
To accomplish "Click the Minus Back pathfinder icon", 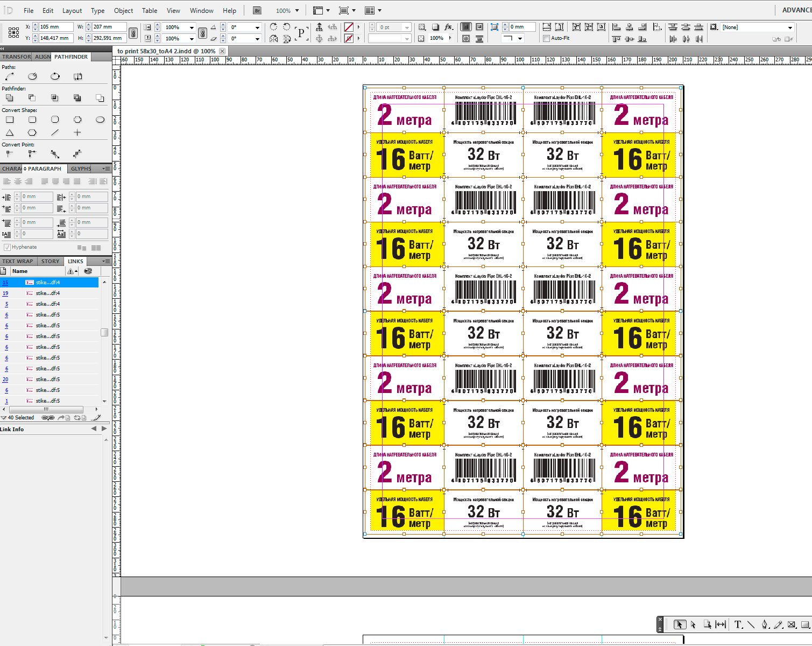I will click(x=100, y=98).
